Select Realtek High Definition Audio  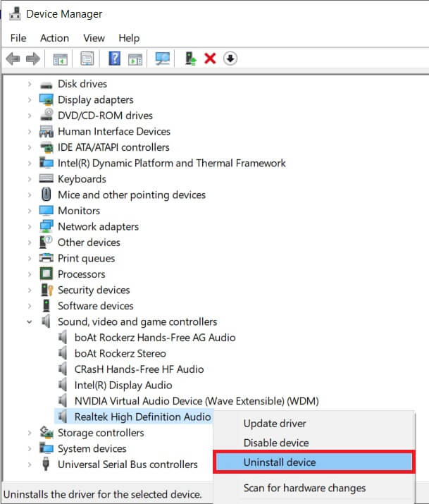(142, 417)
